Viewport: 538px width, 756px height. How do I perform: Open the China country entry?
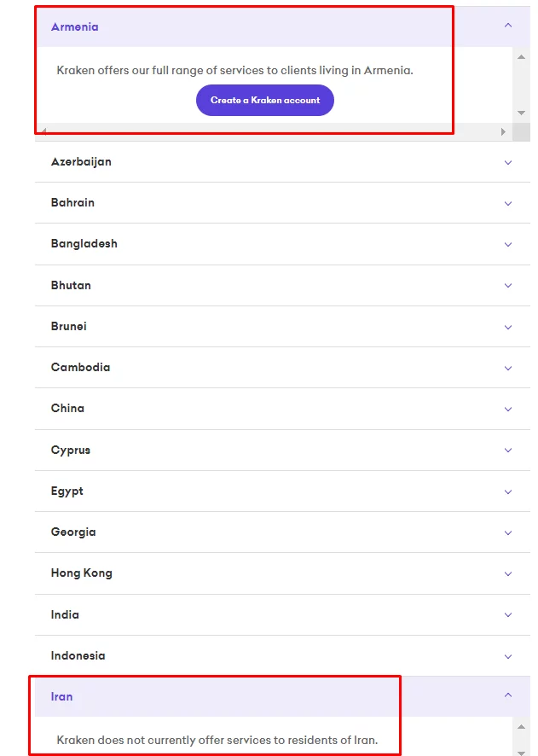click(68, 409)
